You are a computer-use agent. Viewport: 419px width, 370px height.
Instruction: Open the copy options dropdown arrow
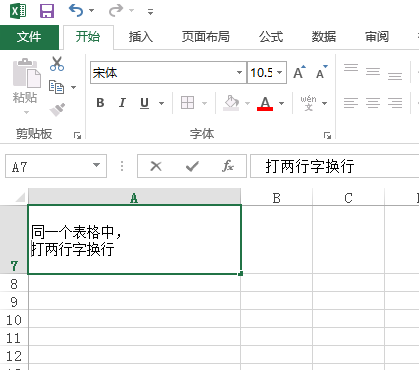73,87
